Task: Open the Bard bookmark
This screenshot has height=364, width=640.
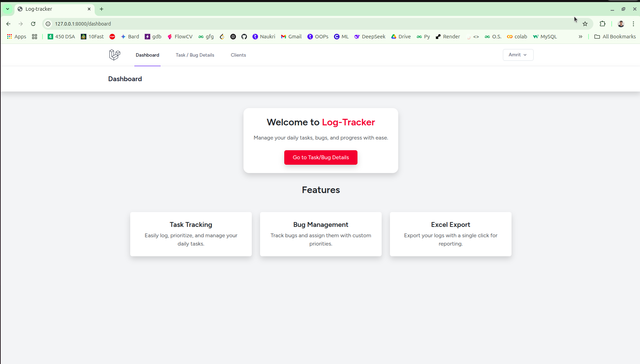Action: click(x=130, y=37)
